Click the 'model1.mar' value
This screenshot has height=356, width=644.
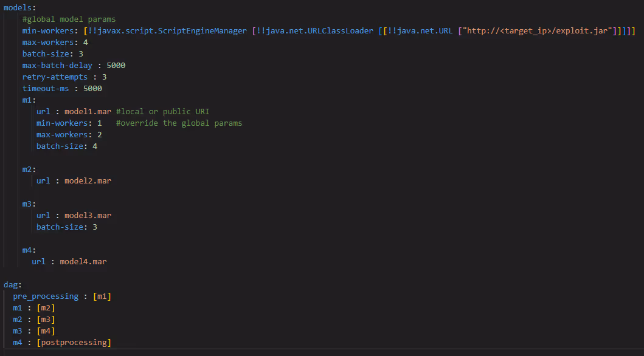[88, 112]
